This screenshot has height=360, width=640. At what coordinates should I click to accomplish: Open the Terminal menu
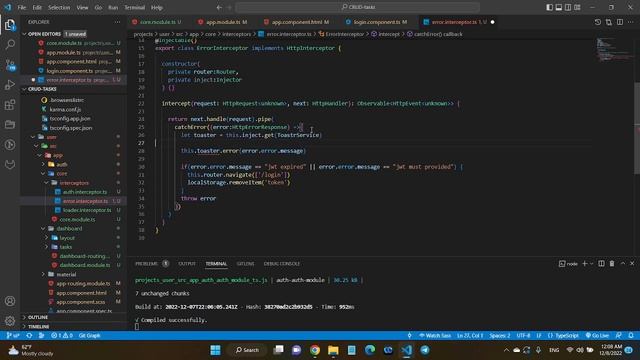click(x=135, y=7)
